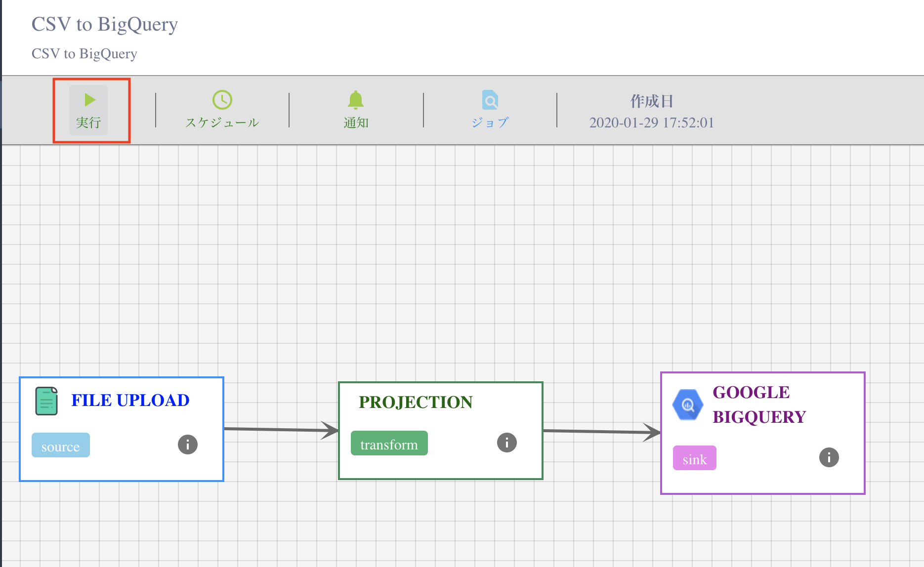Click the green play icon for 実行
Viewport: 924px width, 567px height.
pyautogui.click(x=89, y=100)
